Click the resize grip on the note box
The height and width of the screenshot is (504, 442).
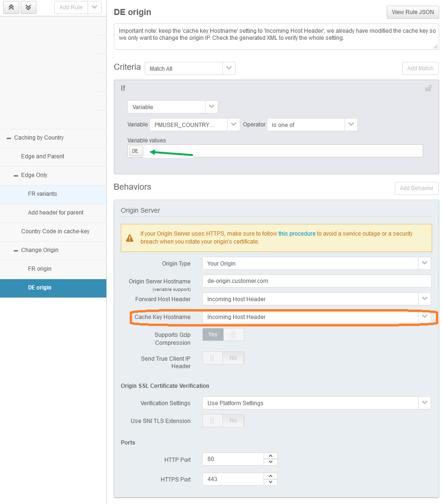[435, 46]
